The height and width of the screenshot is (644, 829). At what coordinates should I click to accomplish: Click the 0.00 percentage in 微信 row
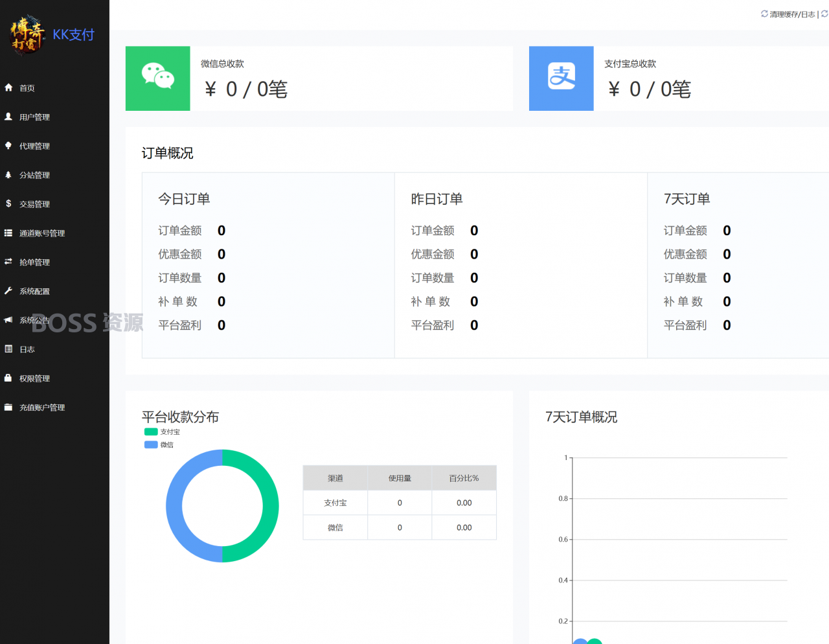click(x=464, y=527)
